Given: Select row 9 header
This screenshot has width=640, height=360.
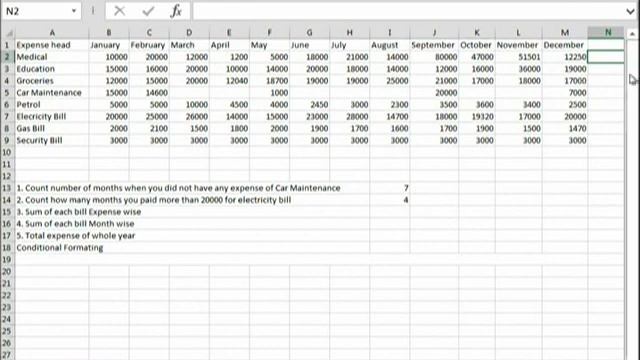Looking at the screenshot, I should (x=7, y=140).
